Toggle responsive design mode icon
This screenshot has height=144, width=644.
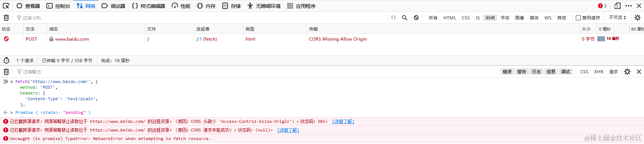(617, 6)
